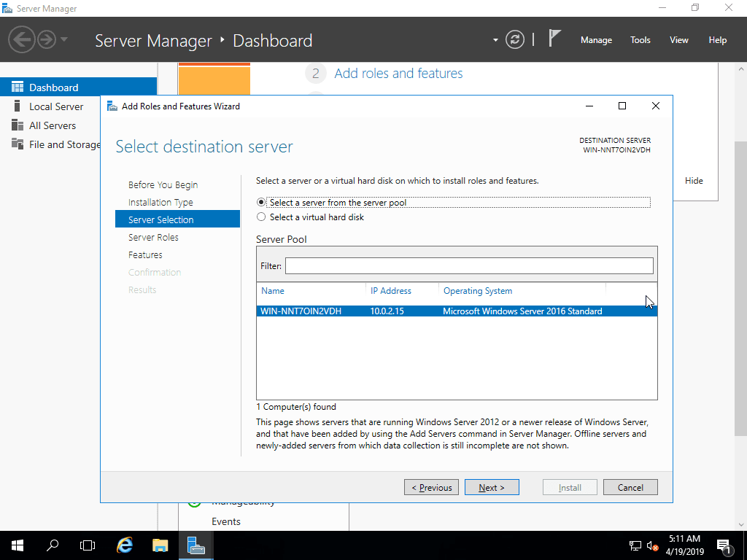The width and height of the screenshot is (747, 560).
Task: Open the Help menu
Action: point(718,40)
